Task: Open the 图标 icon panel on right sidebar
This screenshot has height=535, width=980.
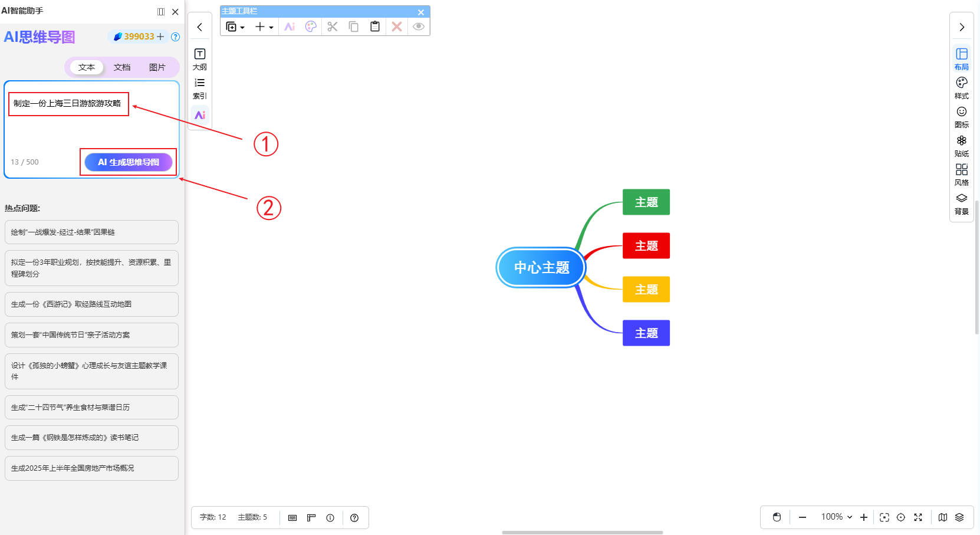Action: [961, 116]
